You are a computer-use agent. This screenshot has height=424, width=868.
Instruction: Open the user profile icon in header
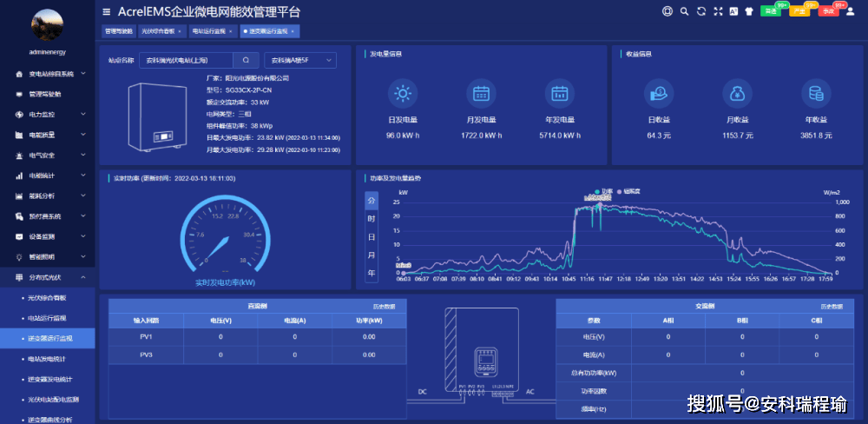point(851,11)
